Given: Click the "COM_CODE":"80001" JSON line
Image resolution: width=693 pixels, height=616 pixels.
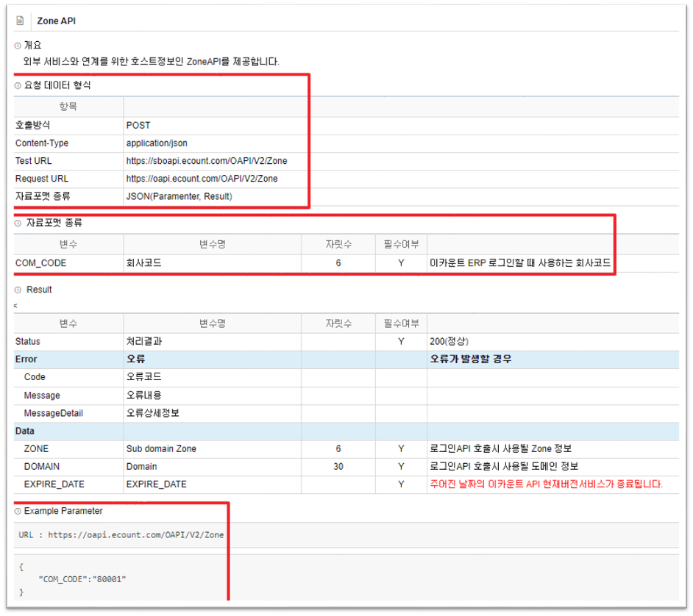Looking at the screenshot, I should (82, 579).
